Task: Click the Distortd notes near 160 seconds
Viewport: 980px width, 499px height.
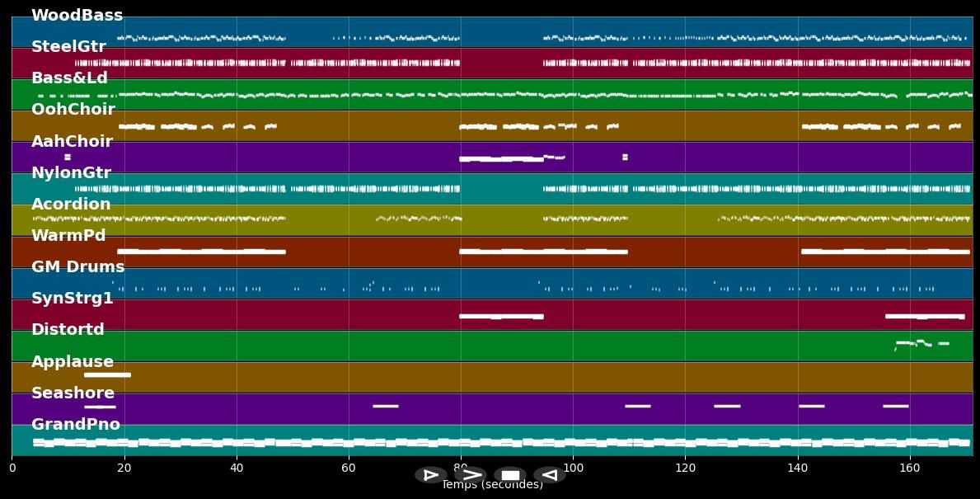Action: click(921, 343)
